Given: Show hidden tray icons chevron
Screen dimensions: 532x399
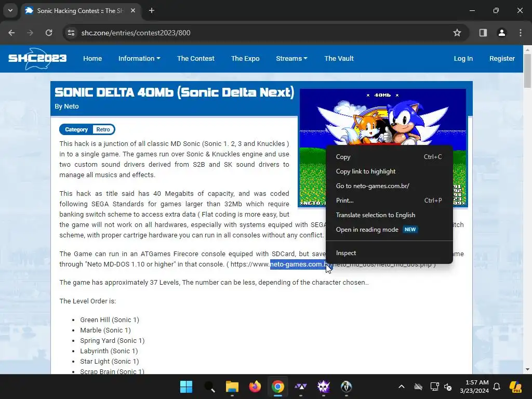Looking at the screenshot, I should 402,387.
